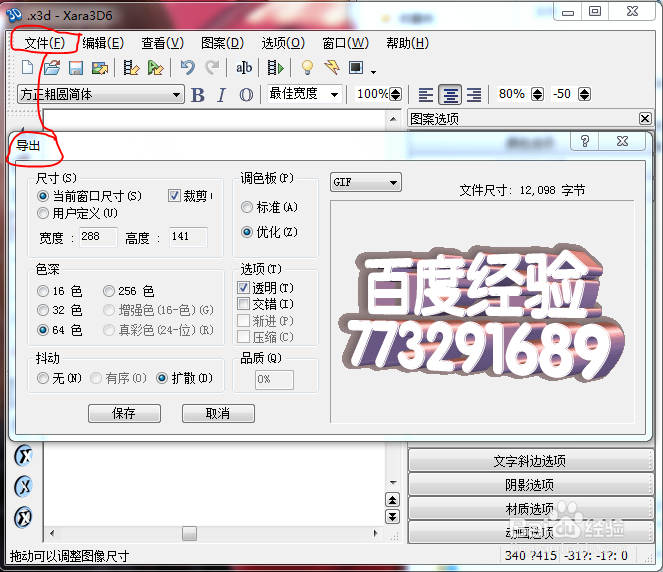
Task: Align text to the right
Action: point(474,94)
